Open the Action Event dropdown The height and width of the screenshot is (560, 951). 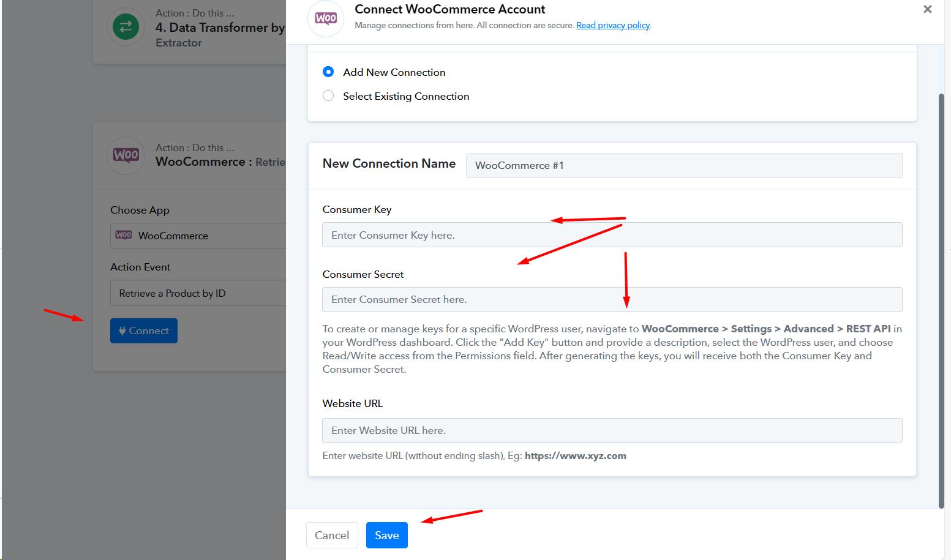pos(198,293)
